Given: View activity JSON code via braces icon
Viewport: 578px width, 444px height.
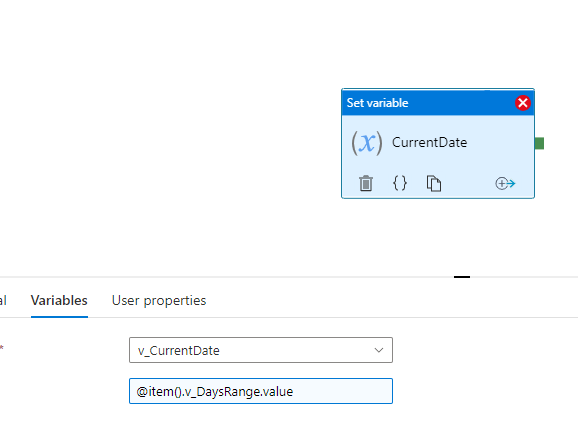Looking at the screenshot, I should click(x=400, y=183).
